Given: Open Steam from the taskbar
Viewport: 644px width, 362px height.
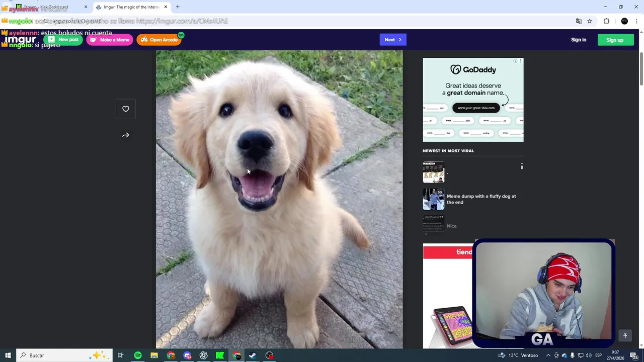Looking at the screenshot, I should tap(253, 355).
